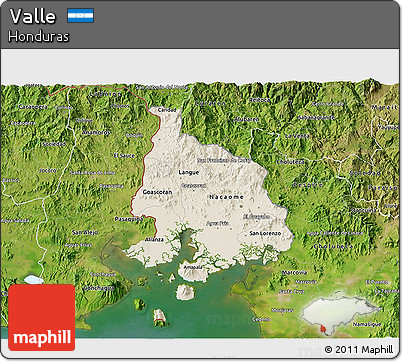Select the La Union region label

(105, 94)
